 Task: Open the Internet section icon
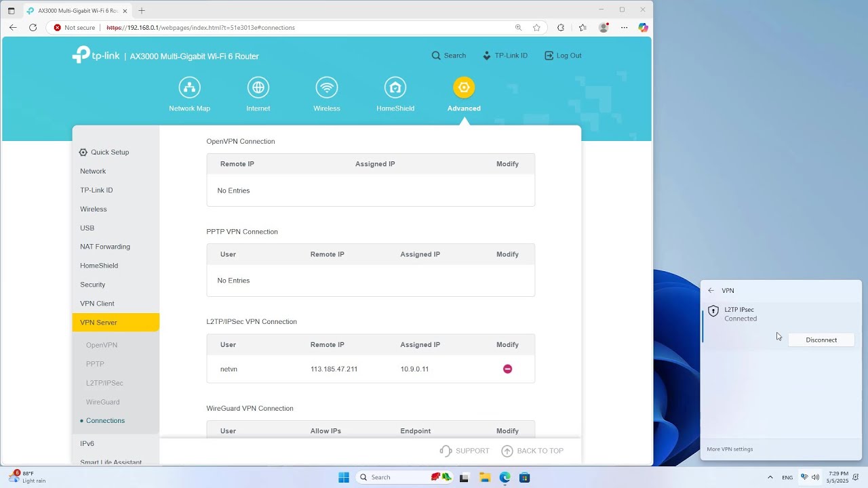click(258, 87)
